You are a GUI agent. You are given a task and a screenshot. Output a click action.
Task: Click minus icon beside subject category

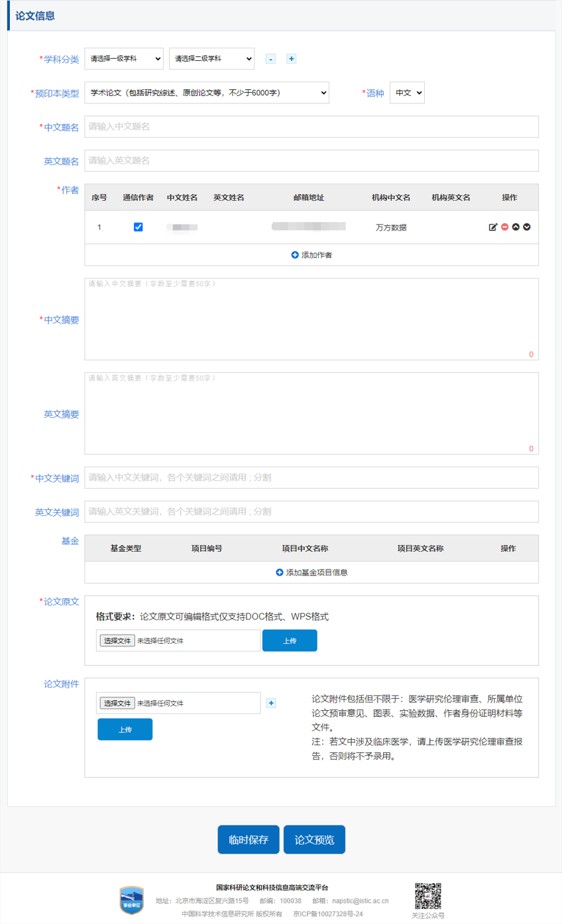coord(270,58)
